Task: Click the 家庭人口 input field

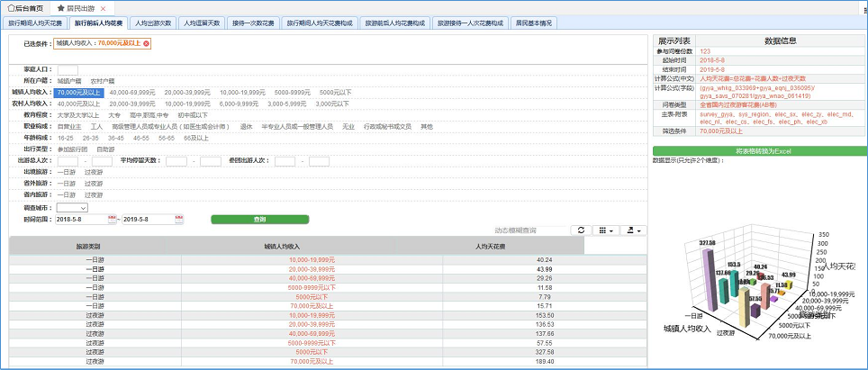Action: pyautogui.click(x=68, y=69)
